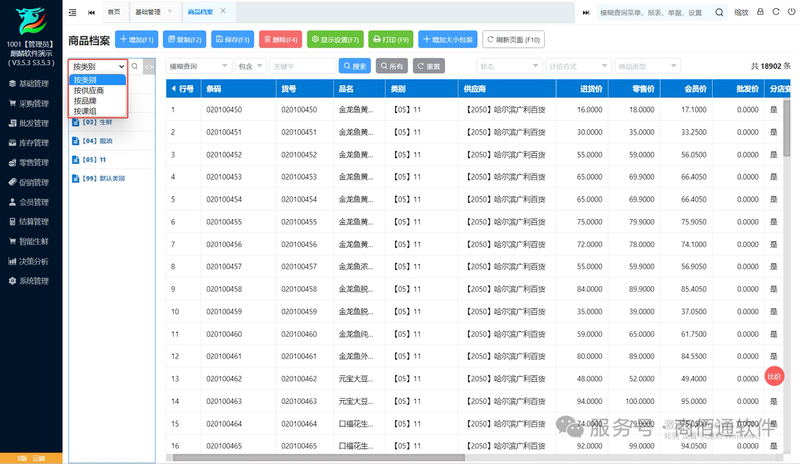Viewport: 800px width, 464px height.
Task: Switch to the 首页 tab
Action: tap(114, 12)
